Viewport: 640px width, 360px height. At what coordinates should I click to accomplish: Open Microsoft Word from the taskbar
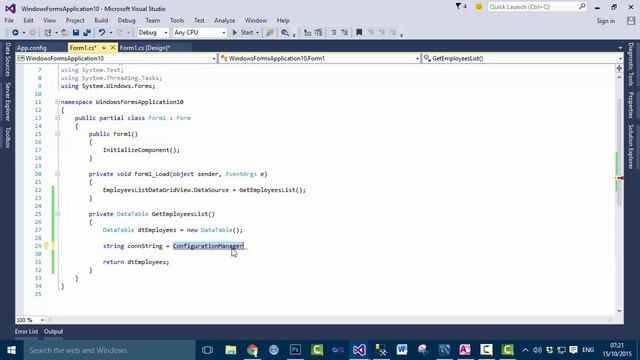(x=402, y=350)
